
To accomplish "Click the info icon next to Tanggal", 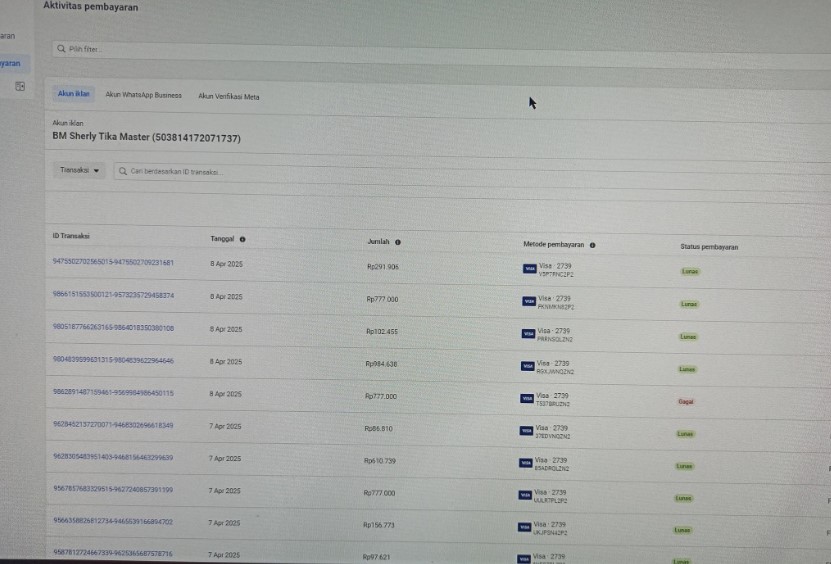I will [243, 240].
